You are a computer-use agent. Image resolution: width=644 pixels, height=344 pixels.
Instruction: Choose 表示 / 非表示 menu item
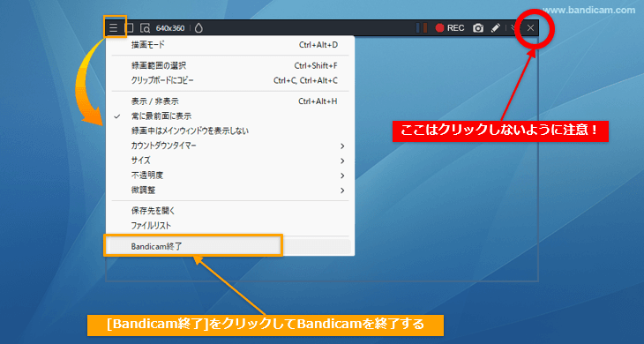230,101
